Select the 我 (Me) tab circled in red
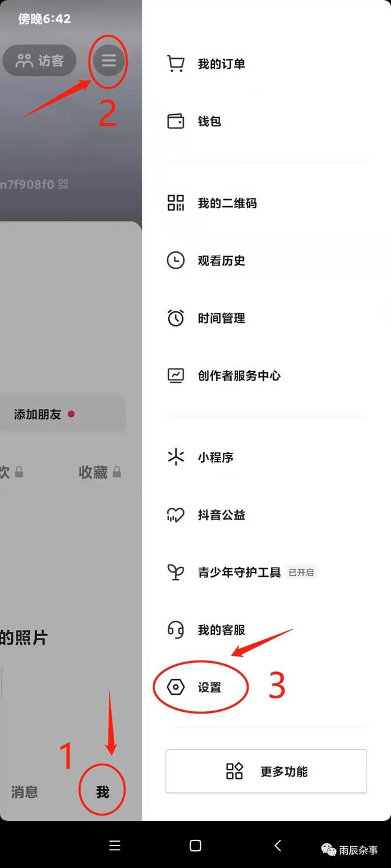This screenshot has height=868, width=391. coord(101,790)
